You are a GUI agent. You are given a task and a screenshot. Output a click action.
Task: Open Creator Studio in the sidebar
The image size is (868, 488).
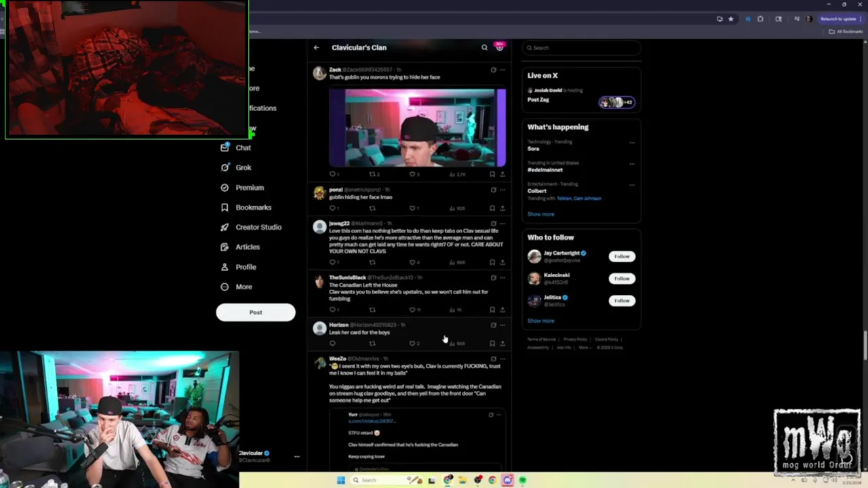[x=250, y=227]
